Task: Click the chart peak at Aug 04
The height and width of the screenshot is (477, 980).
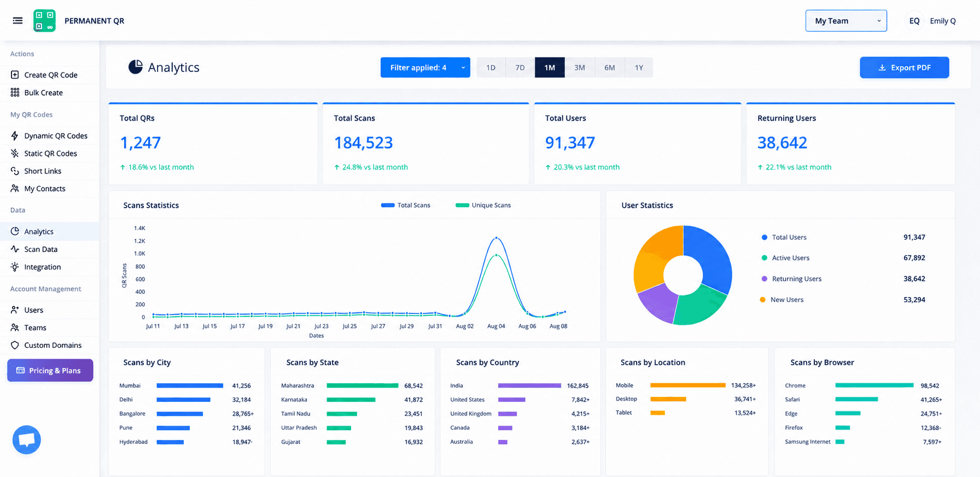Action: coord(496,238)
